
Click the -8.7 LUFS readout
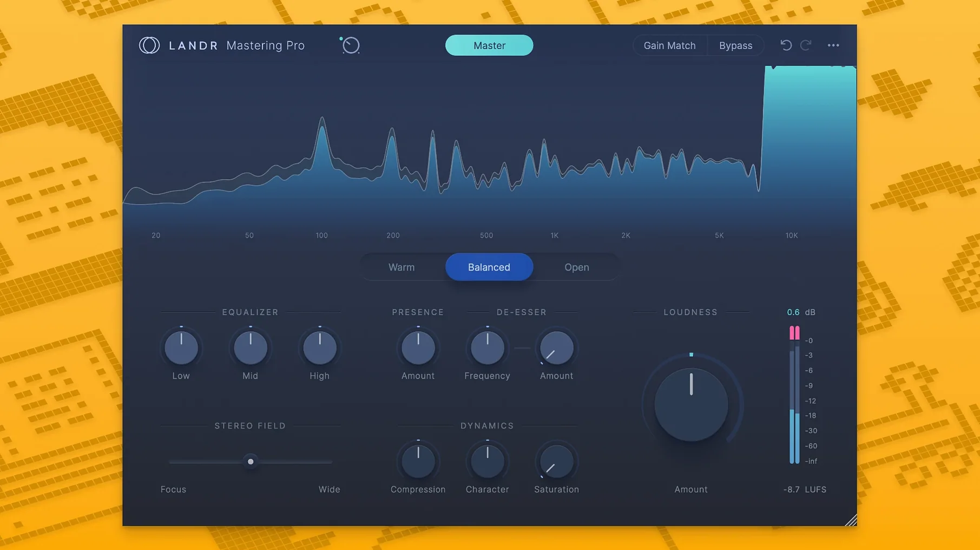[805, 489]
